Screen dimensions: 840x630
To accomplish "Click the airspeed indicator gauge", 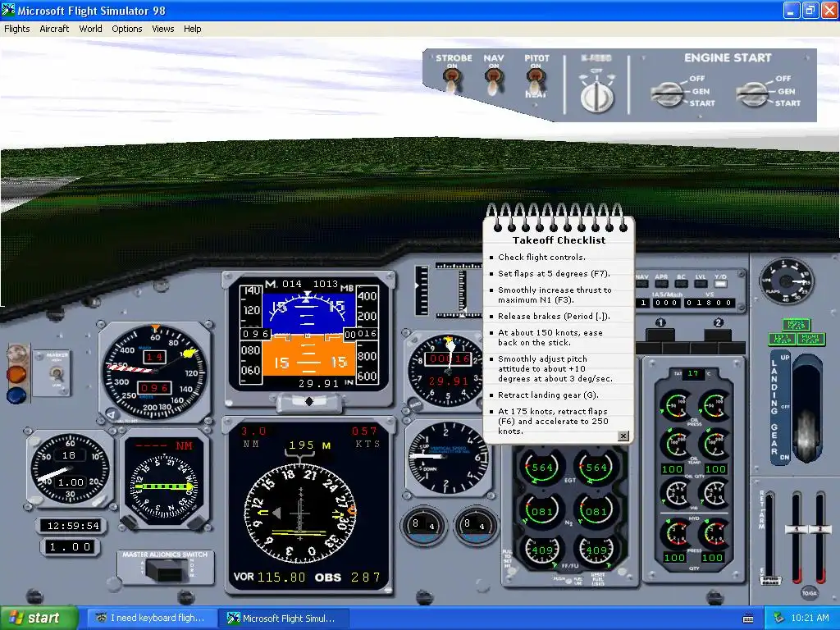I will (155, 372).
